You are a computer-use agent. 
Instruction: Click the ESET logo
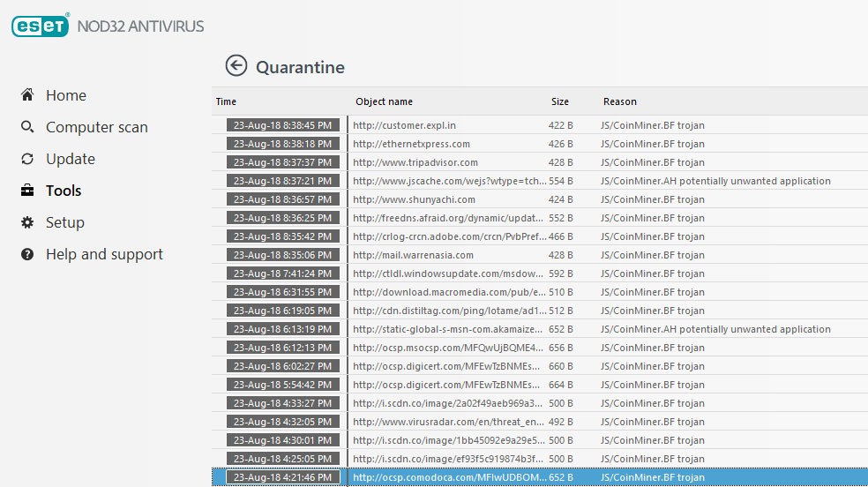tap(41, 26)
